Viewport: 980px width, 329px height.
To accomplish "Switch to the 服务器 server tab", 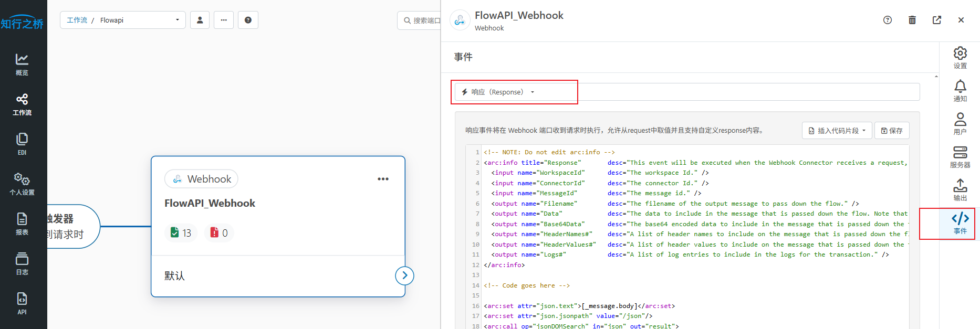I will tap(960, 157).
